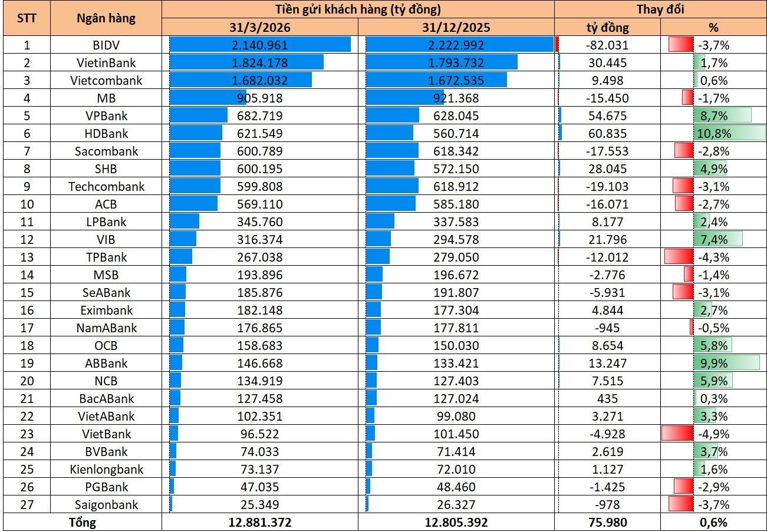767x532 pixels.
Task: Select HDBank 10,8% change cell
Action: (x=714, y=133)
